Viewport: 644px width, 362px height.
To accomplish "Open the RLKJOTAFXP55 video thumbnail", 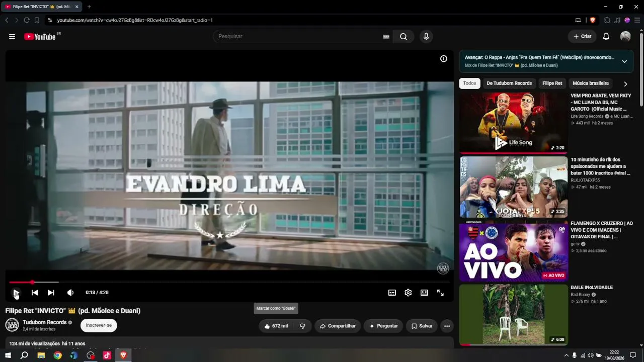I will 513,187.
